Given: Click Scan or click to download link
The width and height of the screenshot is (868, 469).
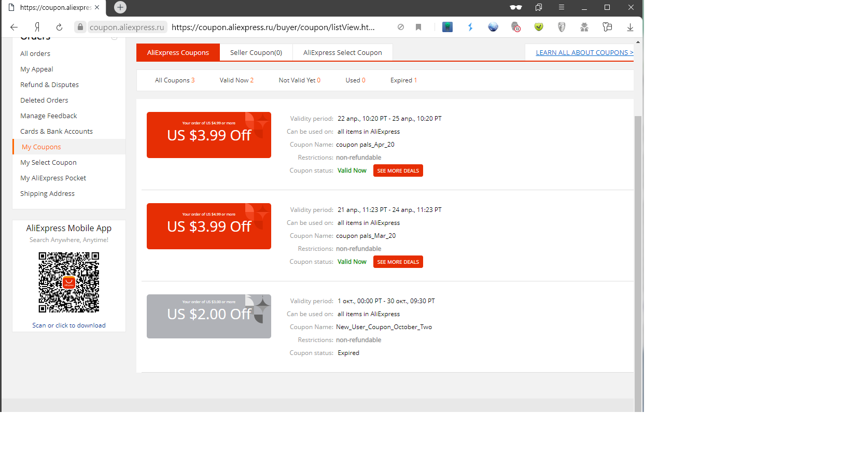Looking at the screenshot, I should pos(69,325).
